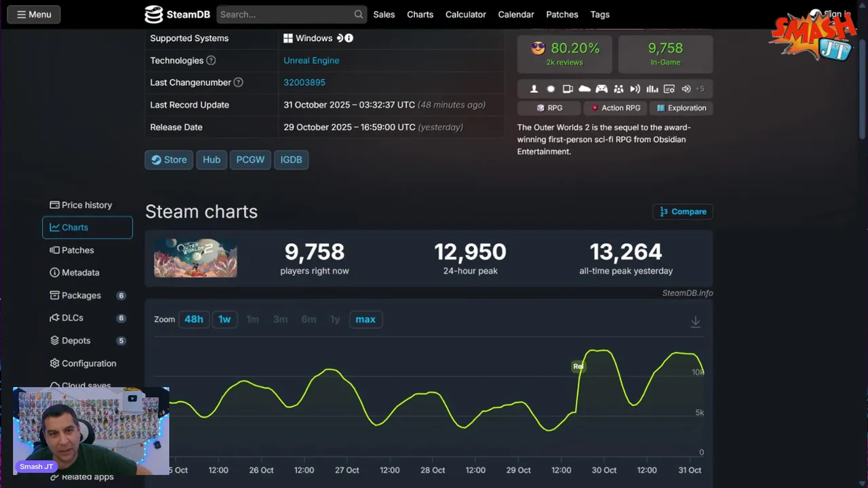Click the Last Changenumber help icon

click(x=238, y=83)
